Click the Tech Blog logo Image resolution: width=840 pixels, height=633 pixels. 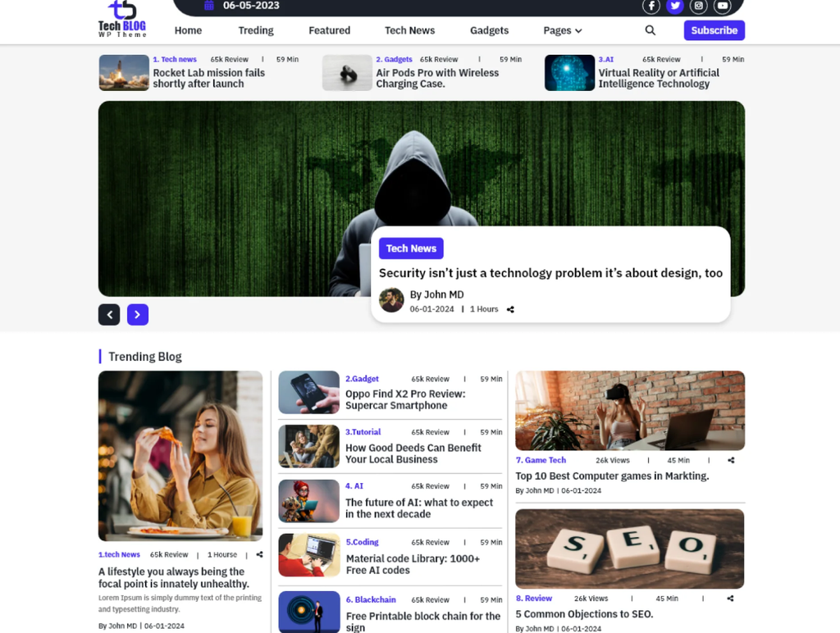[122, 19]
